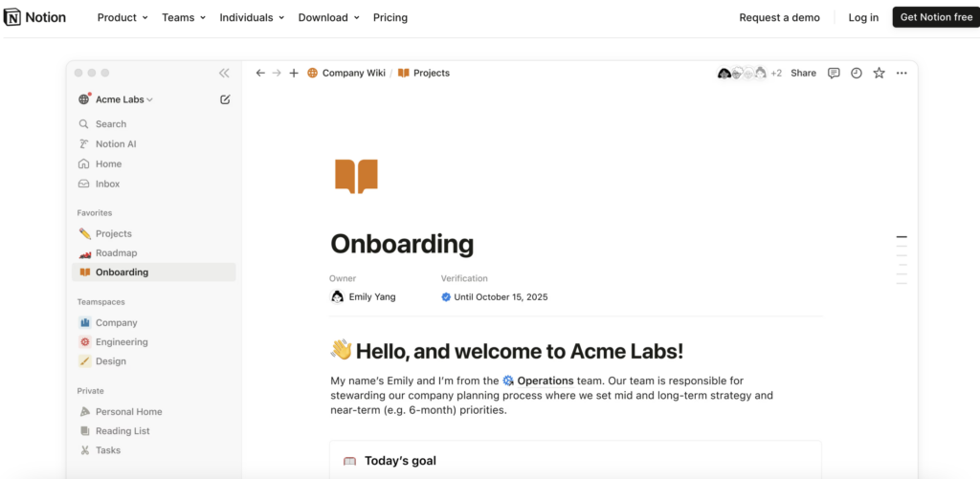
Task: Click the Company Wiki globe icon
Action: (x=313, y=73)
